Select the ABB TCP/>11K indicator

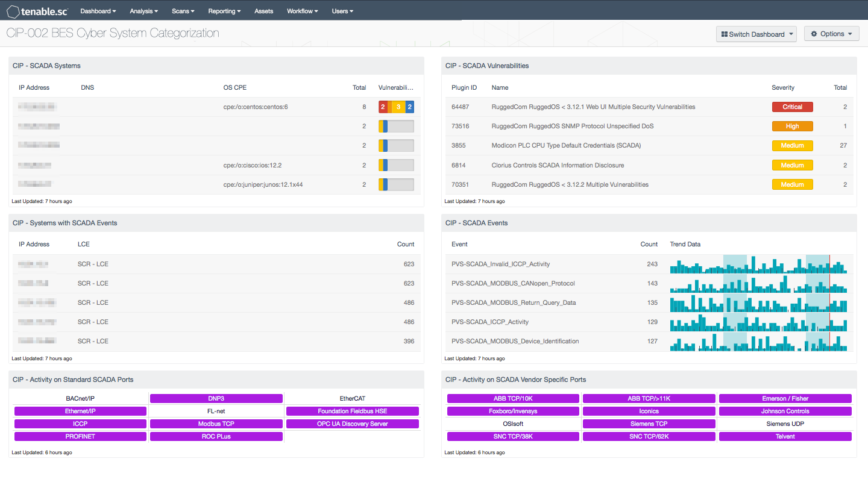649,399
